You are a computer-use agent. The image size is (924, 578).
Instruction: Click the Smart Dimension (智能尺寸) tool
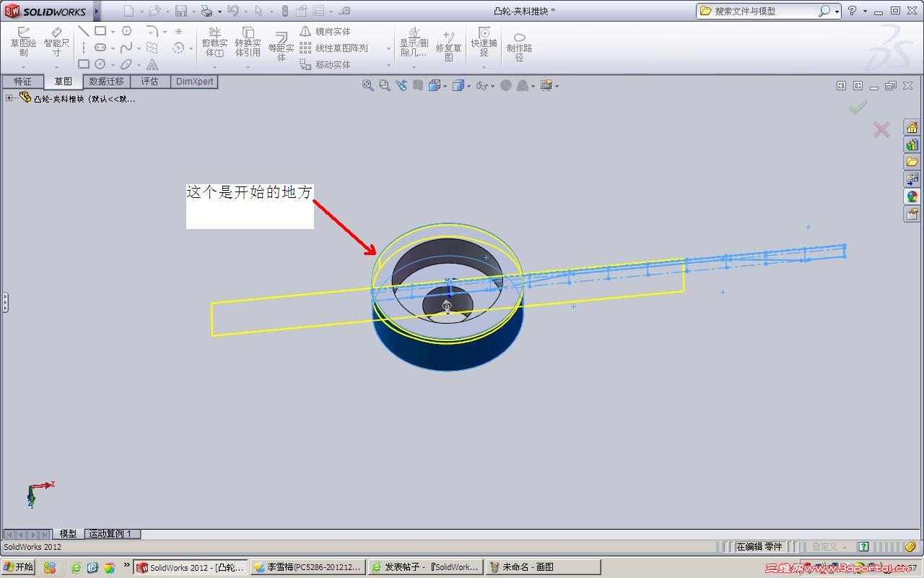point(56,42)
